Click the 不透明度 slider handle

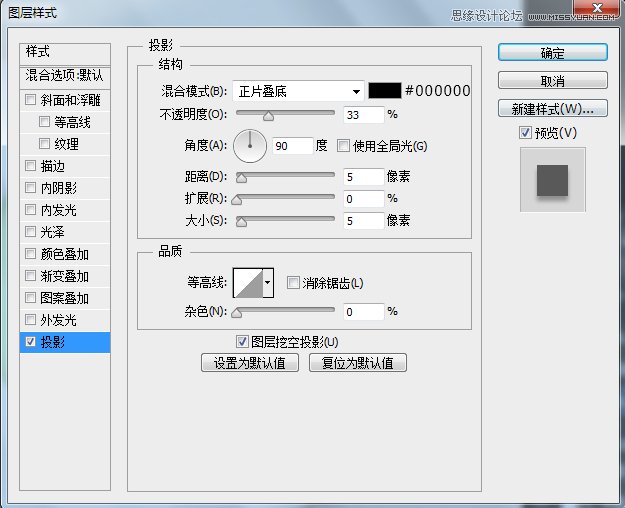pos(269,116)
